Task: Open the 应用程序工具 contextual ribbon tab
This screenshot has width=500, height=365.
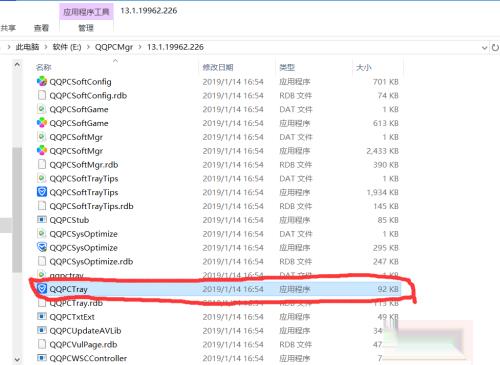Action: tap(86, 12)
